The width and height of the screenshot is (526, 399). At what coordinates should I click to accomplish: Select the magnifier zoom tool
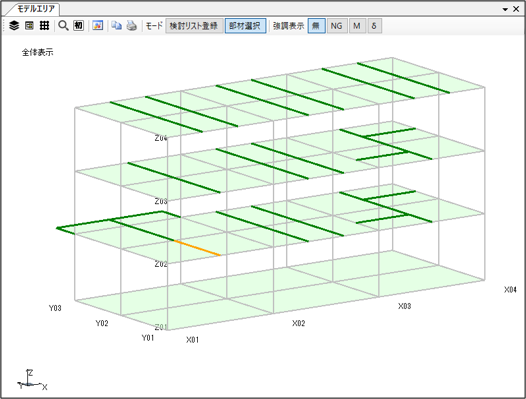[x=63, y=26]
